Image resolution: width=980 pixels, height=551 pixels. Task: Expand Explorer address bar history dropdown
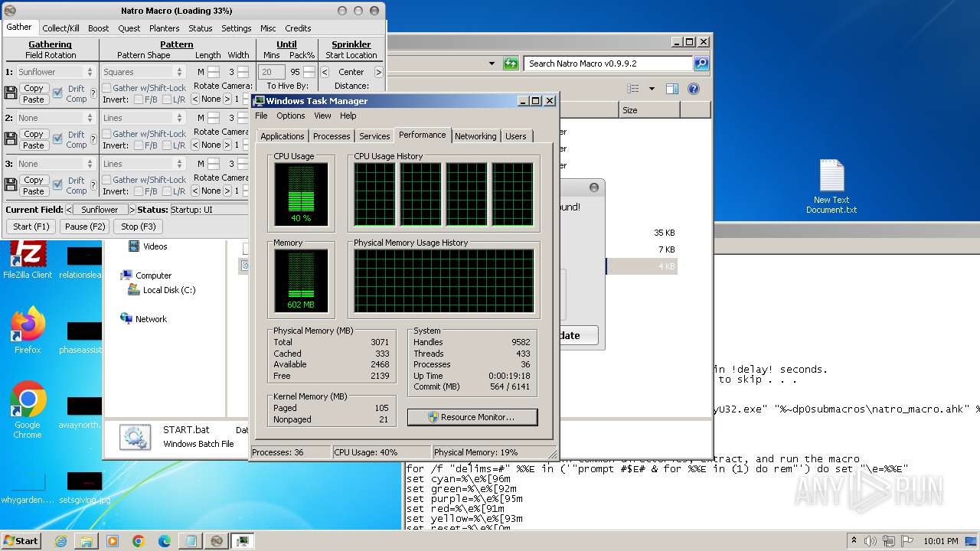click(x=492, y=64)
